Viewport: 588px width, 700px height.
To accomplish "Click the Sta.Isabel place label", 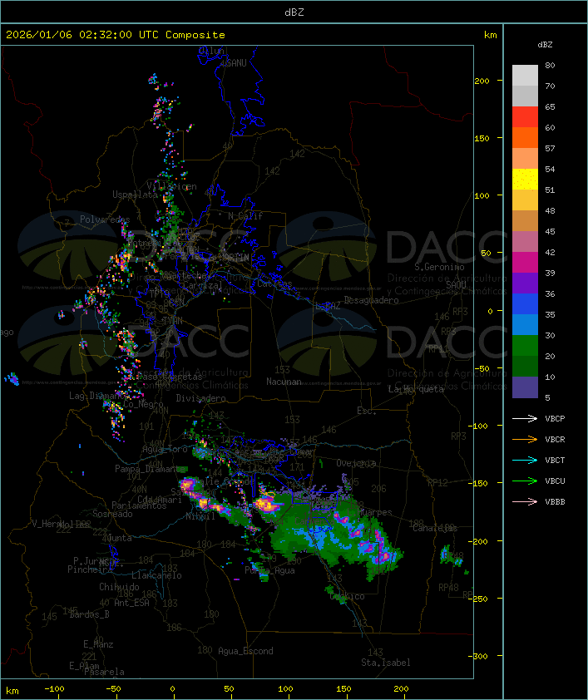I will coord(386,663).
